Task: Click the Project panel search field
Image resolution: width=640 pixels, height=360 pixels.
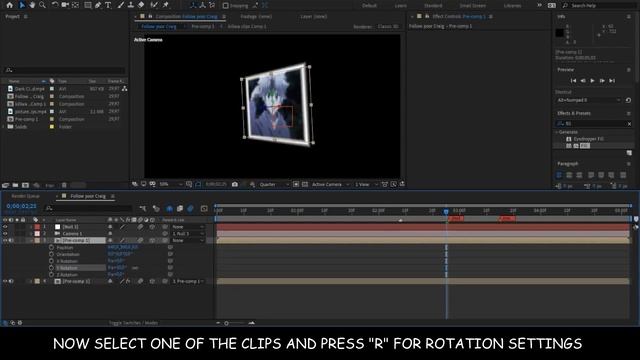Action: (x=64, y=70)
